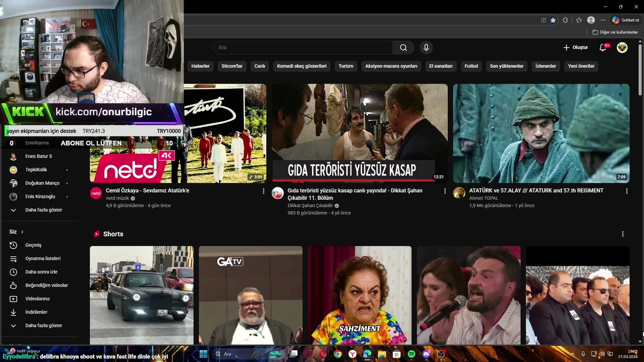The image size is (644, 362).
Task: Click the Windows Start button
Action: point(203,354)
